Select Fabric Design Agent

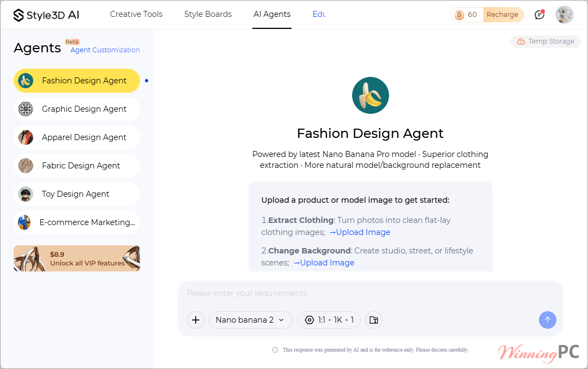(x=77, y=166)
